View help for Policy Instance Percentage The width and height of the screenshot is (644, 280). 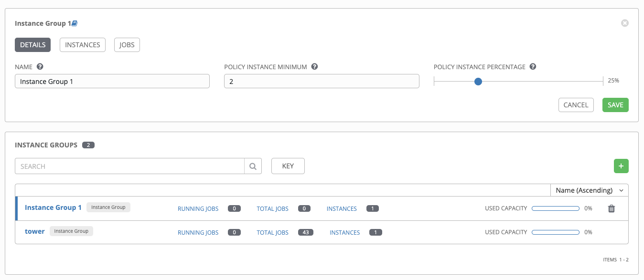pyautogui.click(x=533, y=66)
